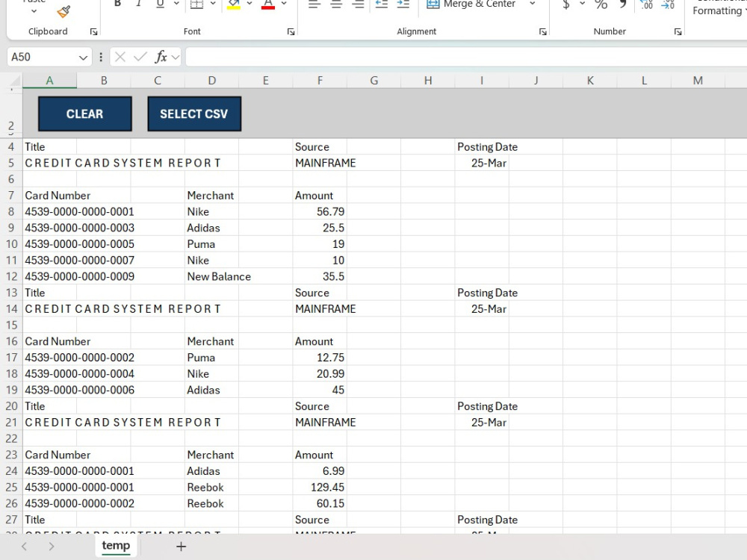This screenshot has width=747, height=560.
Task: Expand the Name Box dropdown
Action: (x=83, y=57)
